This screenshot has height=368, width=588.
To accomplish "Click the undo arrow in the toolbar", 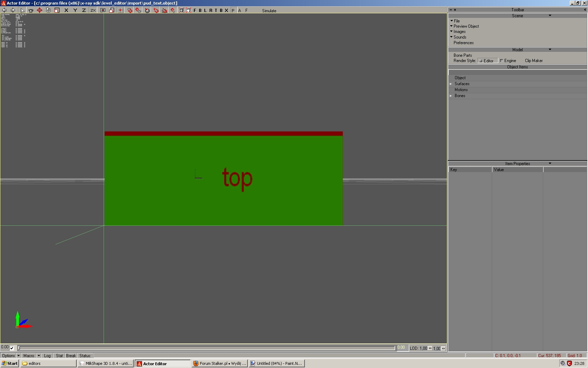I will click(x=5, y=11).
